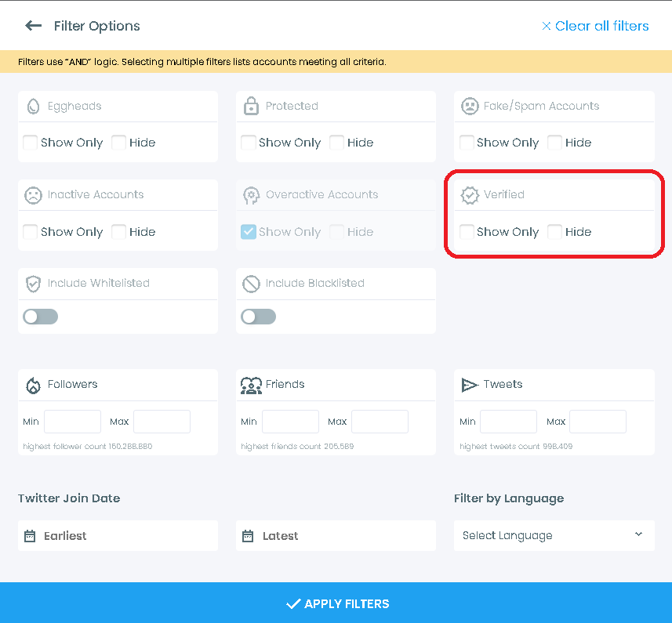
Task: Check Hide under Fake/Spam Accounts
Action: (554, 143)
